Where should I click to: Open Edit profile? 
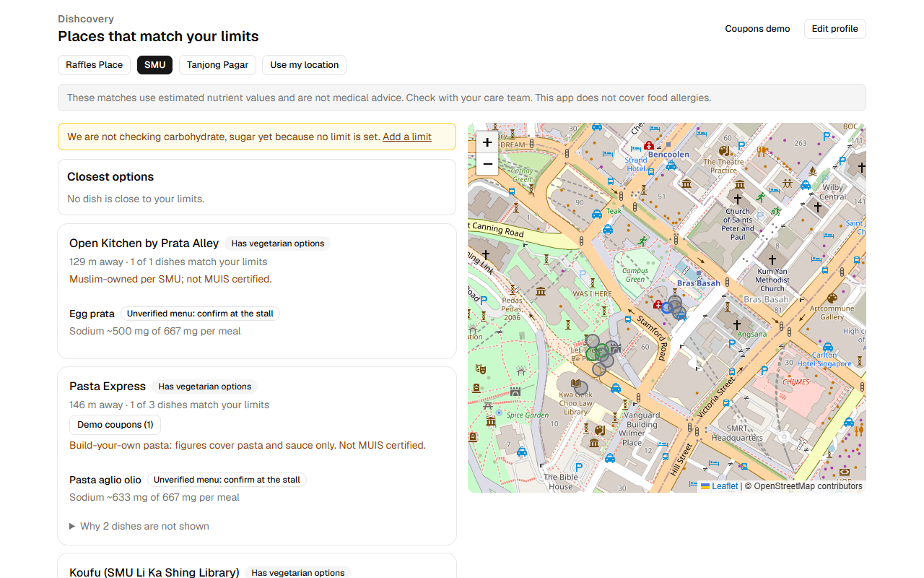834,29
